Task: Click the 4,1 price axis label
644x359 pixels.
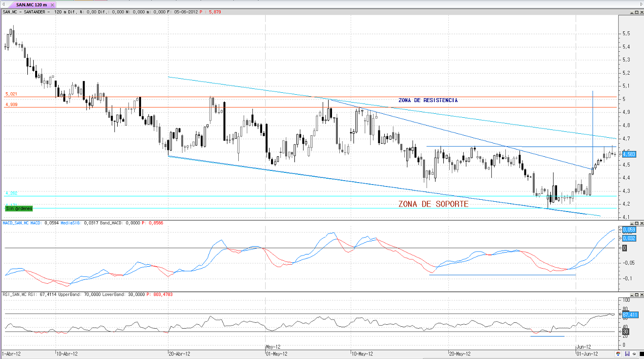Action: click(x=626, y=217)
